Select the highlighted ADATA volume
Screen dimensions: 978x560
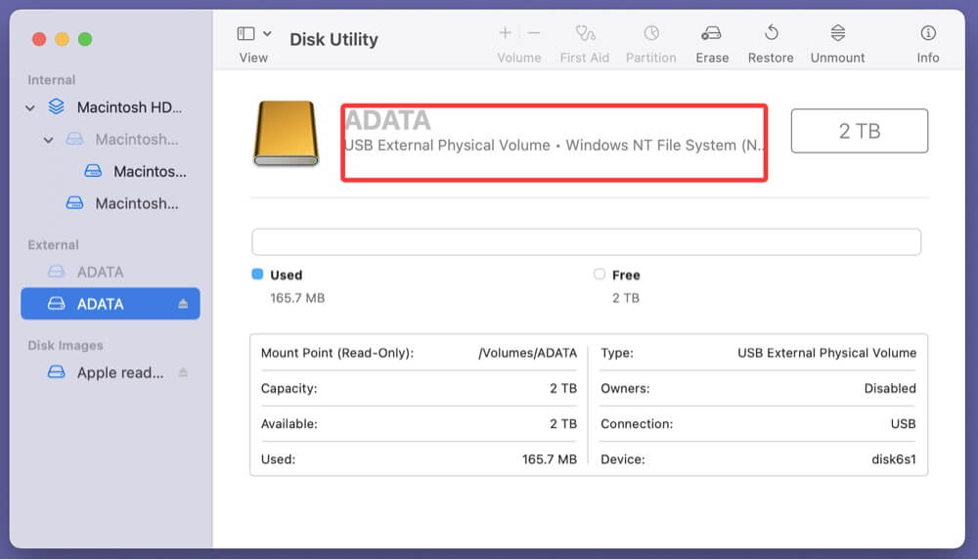pyautogui.click(x=111, y=304)
